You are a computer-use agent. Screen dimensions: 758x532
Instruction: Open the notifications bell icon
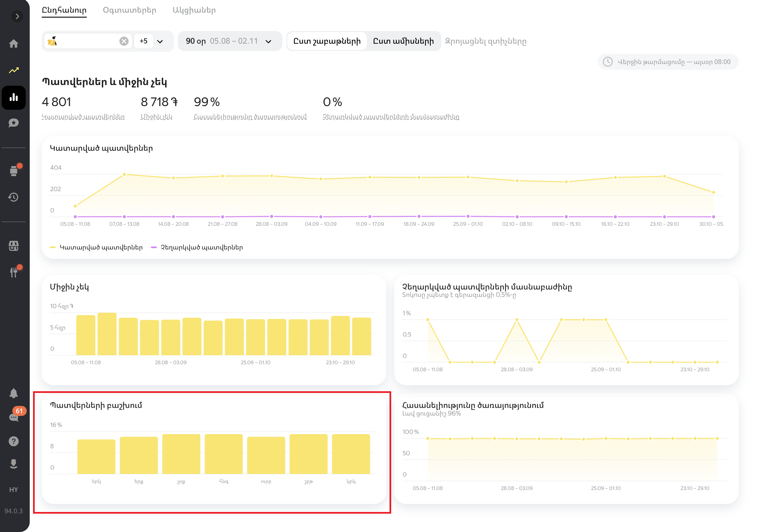14,393
